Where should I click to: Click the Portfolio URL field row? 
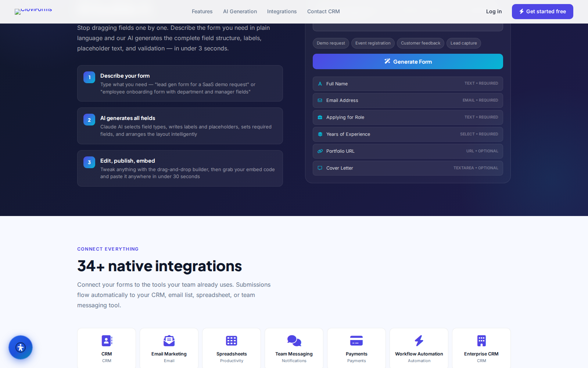click(408, 151)
